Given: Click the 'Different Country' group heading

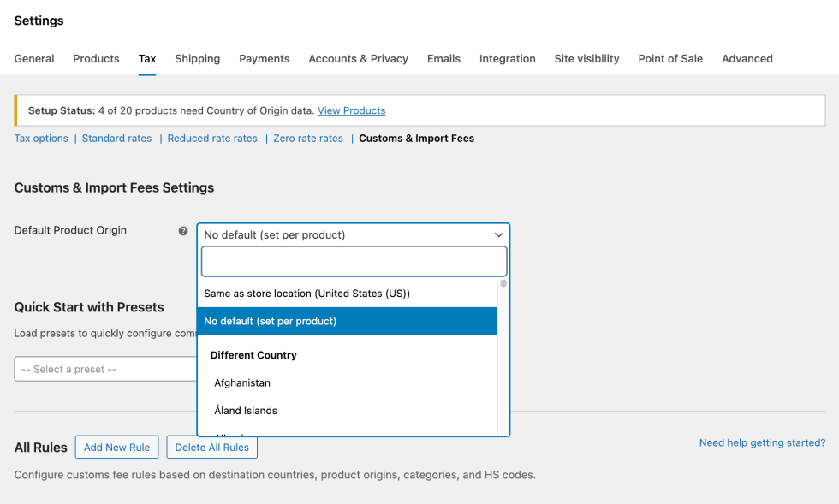Looking at the screenshot, I should click(x=253, y=355).
